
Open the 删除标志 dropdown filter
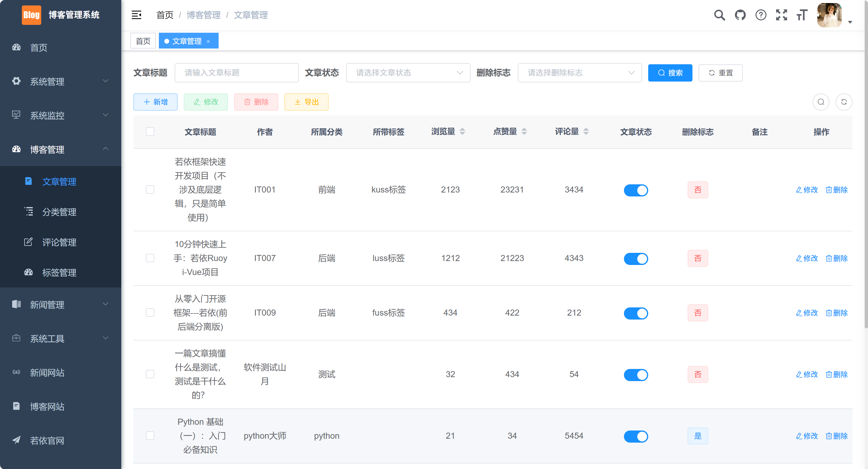click(x=579, y=73)
